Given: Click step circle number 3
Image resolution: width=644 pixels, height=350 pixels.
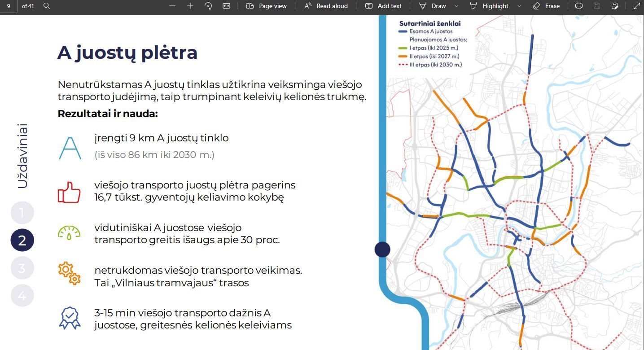Looking at the screenshot, I should 22,268.
